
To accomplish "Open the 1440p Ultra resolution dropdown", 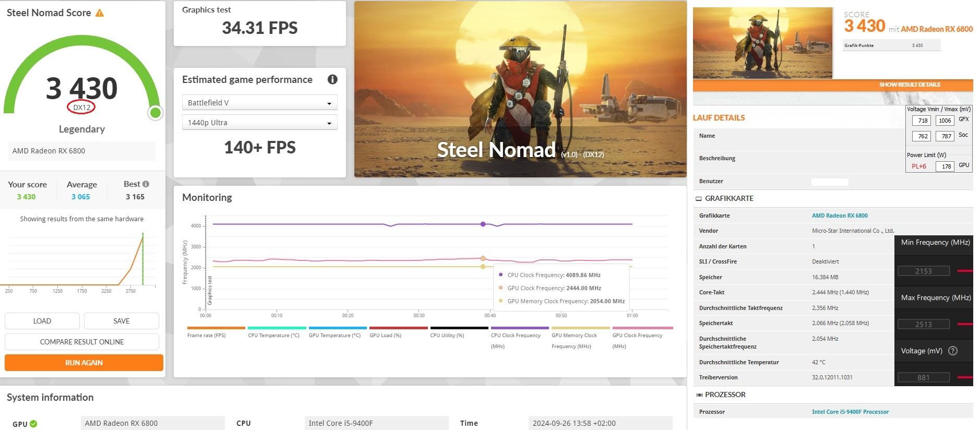I will point(259,122).
